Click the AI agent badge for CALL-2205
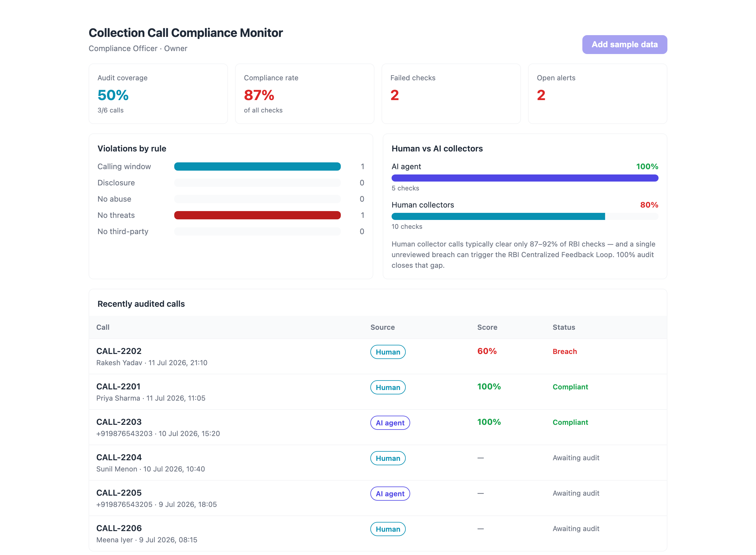This screenshot has height=555, width=756. coord(390,494)
